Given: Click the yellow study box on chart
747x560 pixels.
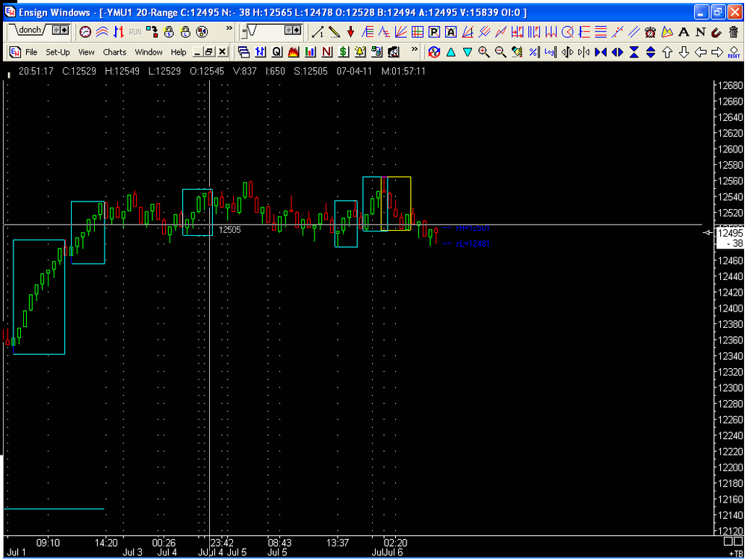Looking at the screenshot, I should (x=396, y=204).
